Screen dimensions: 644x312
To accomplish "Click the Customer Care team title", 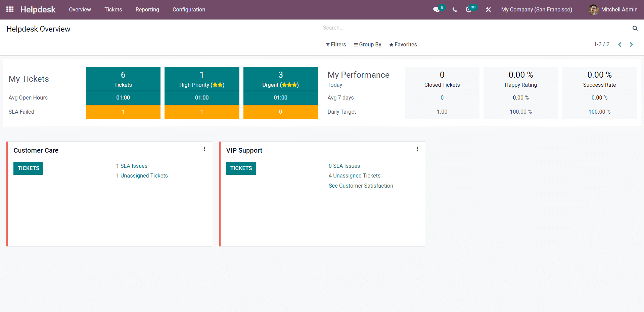I will tap(36, 151).
